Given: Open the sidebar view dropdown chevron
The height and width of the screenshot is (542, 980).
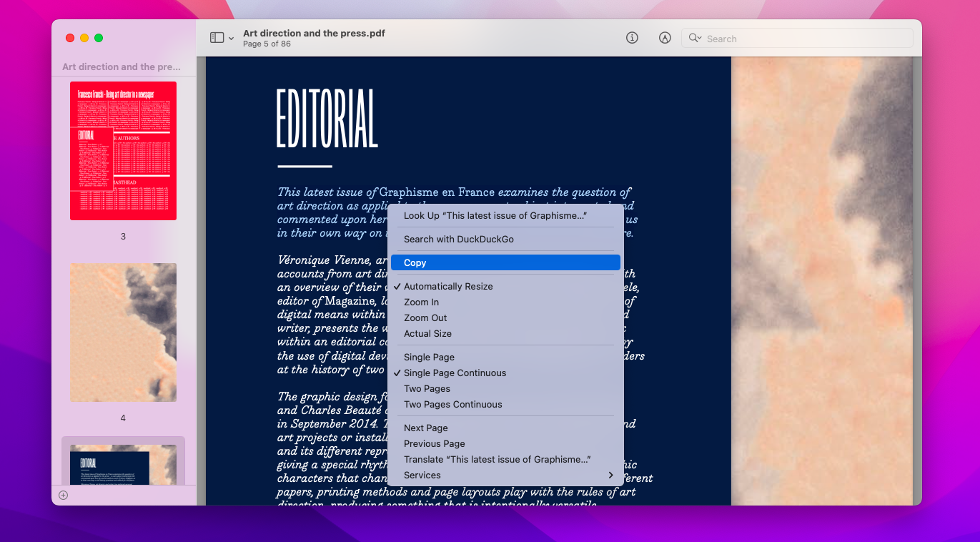Looking at the screenshot, I should [230, 37].
